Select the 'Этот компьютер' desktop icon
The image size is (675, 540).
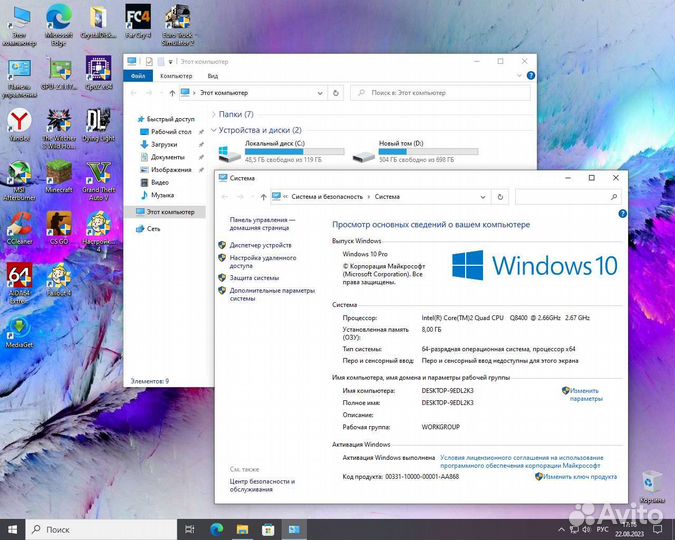(19, 25)
